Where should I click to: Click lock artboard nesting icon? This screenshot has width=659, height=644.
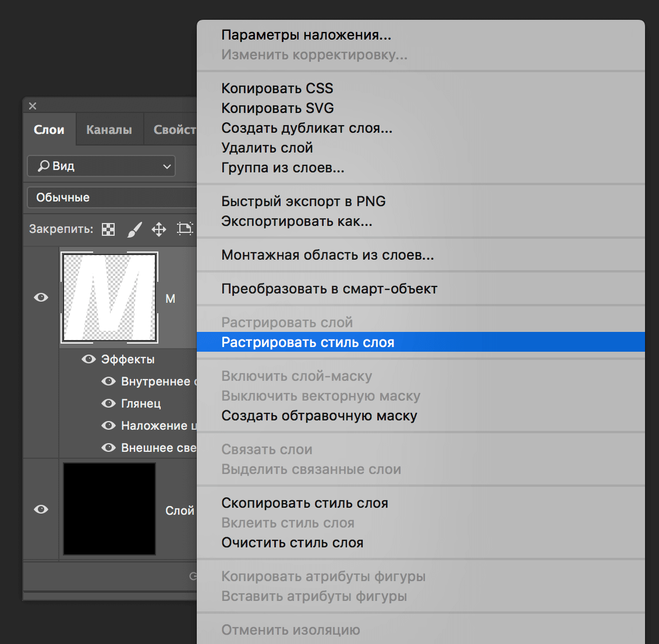click(x=185, y=229)
